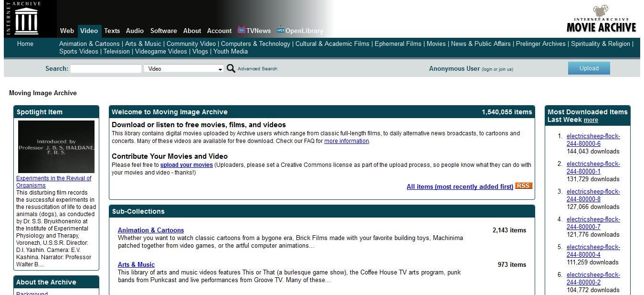
Task: Open the Software tab
Action: [x=163, y=31]
